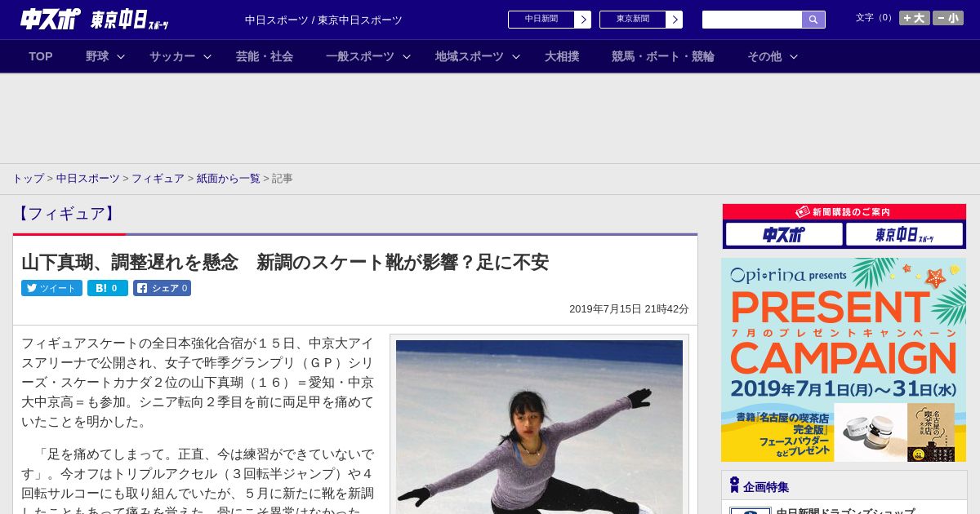Follow the 中日スポーツ breadcrumb link
The image size is (980, 514).
pos(87,179)
